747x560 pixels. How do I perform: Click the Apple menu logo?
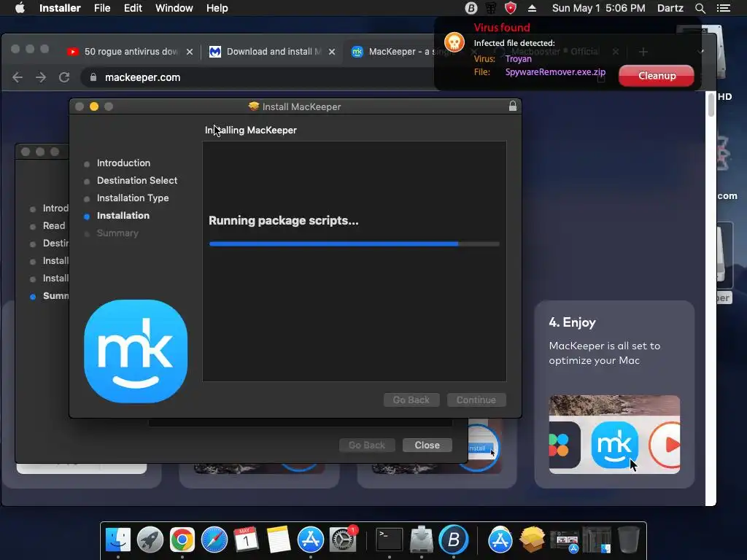[x=20, y=8]
